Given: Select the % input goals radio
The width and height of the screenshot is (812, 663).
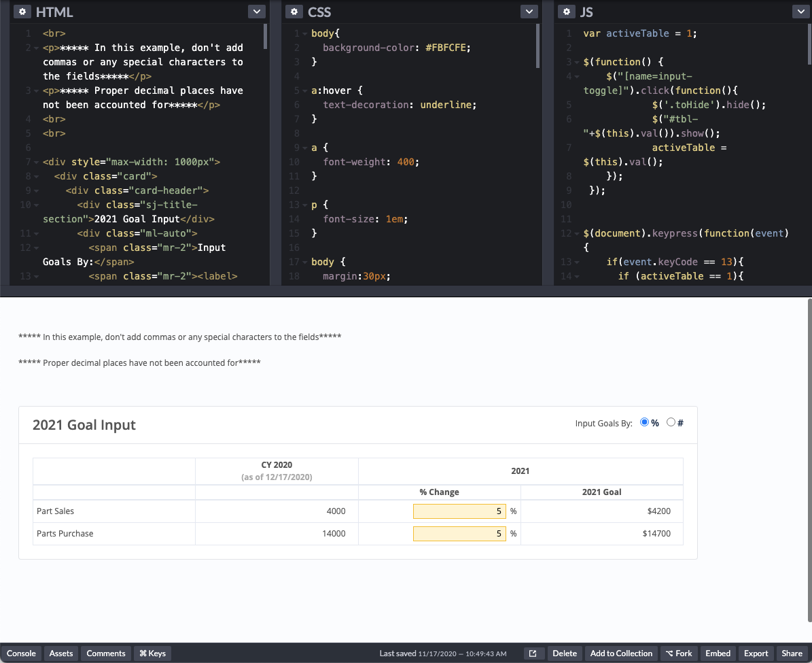Looking at the screenshot, I should [644, 422].
